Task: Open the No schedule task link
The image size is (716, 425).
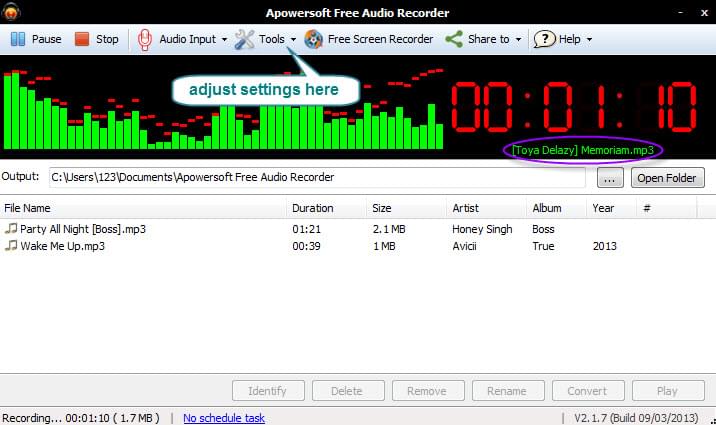Action: (224, 417)
